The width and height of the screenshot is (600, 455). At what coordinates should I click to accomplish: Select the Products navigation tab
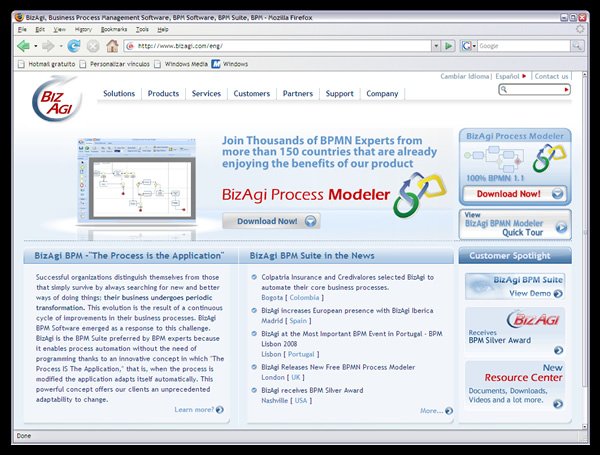pyautogui.click(x=163, y=94)
